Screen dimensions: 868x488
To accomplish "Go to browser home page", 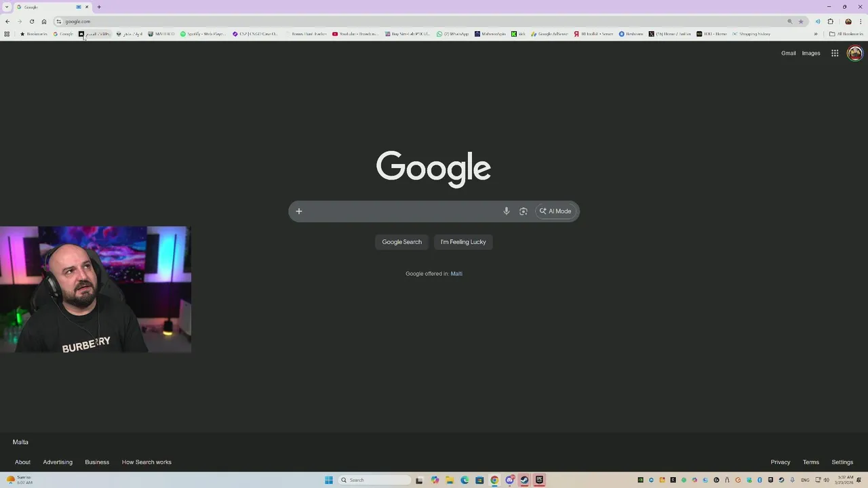I will coord(44,22).
